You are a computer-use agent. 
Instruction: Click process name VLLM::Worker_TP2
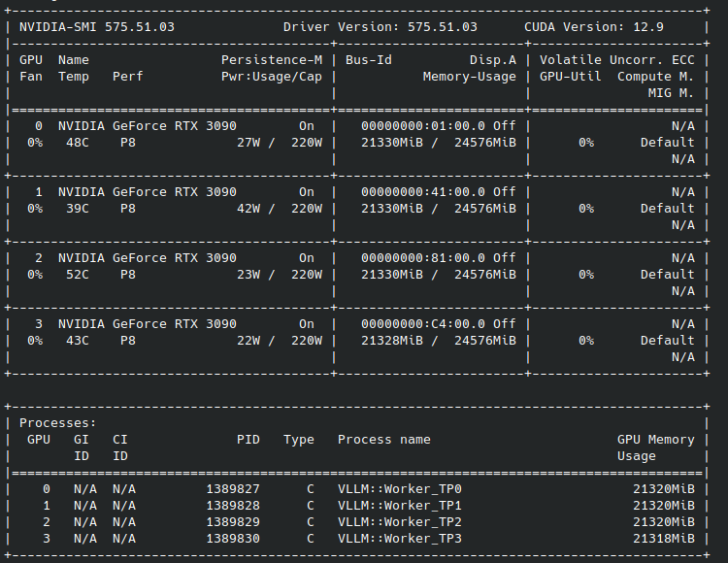coord(400,521)
